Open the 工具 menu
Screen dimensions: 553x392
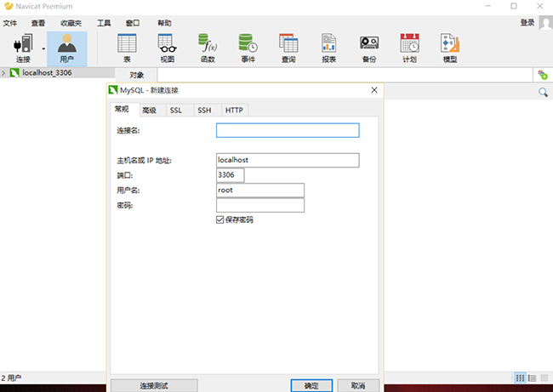104,23
